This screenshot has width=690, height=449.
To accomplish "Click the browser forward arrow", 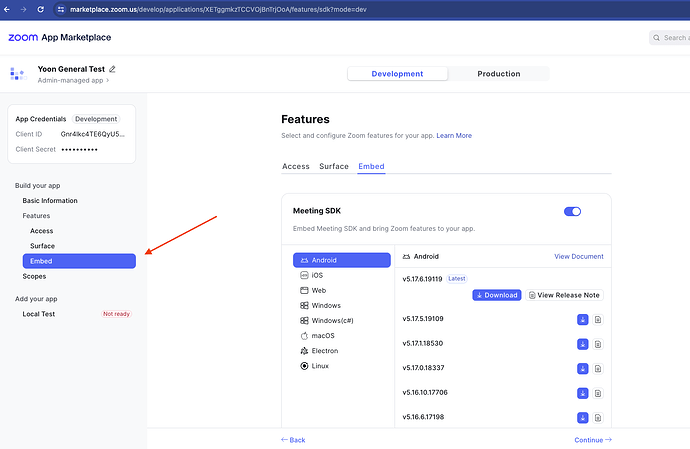I will [x=23, y=9].
